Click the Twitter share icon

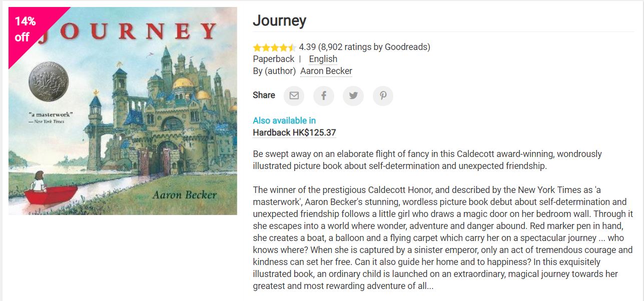[x=353, y=95]
